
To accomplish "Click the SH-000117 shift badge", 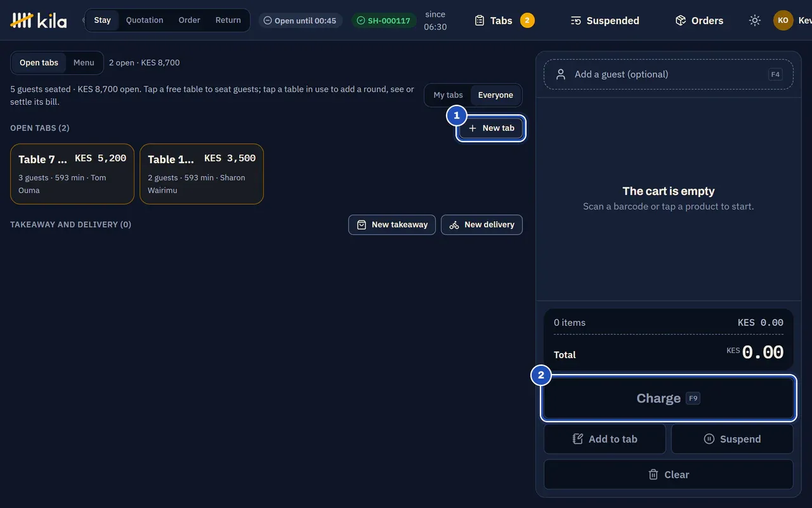I will (x=384, y=20).
